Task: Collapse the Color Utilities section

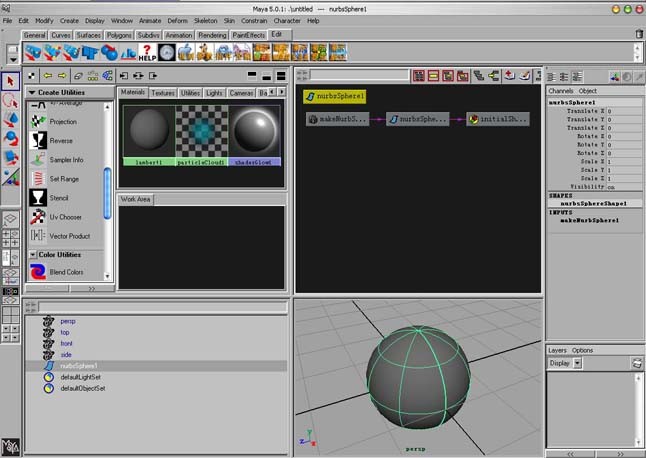Action: (32, 255)
